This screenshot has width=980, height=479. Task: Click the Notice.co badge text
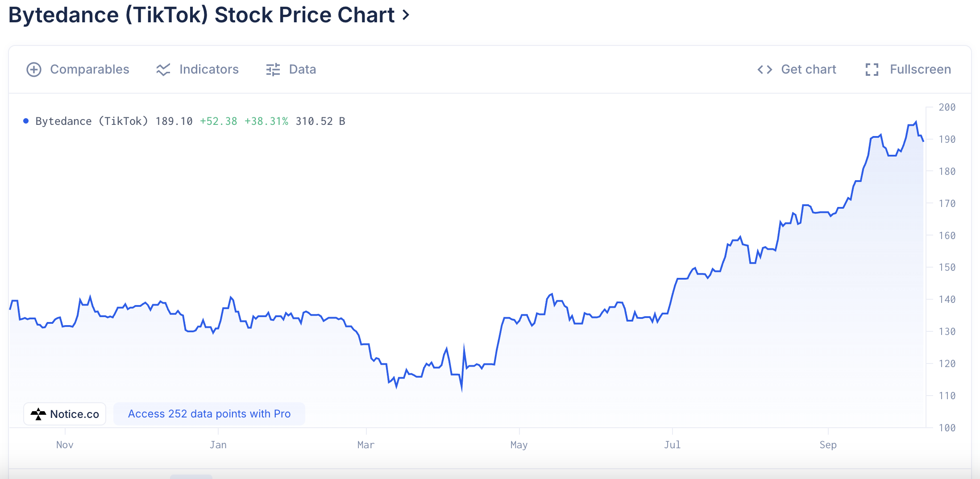74,414
